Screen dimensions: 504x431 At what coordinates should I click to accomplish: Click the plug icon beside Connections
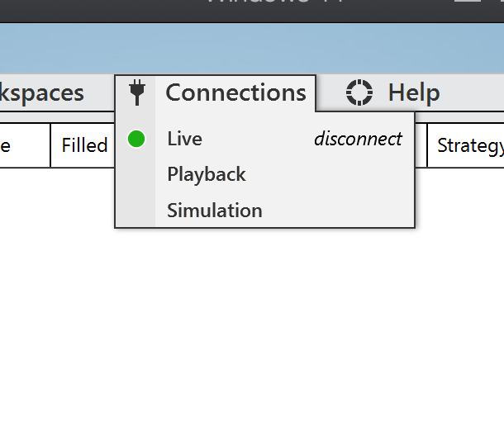(x=137, y=92)
